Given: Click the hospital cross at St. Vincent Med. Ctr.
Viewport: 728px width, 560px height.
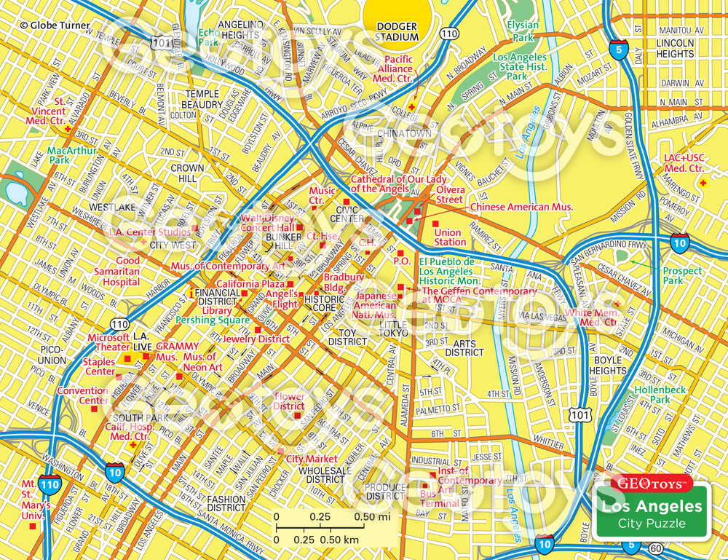Looking at the screenshot, I should 69,129.
